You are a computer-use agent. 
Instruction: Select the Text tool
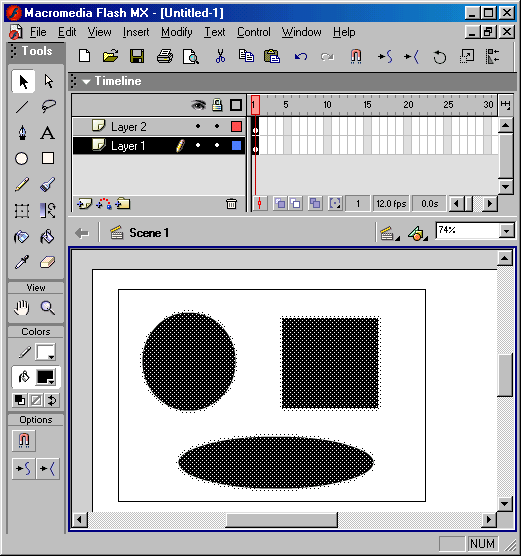pos(48,133)
